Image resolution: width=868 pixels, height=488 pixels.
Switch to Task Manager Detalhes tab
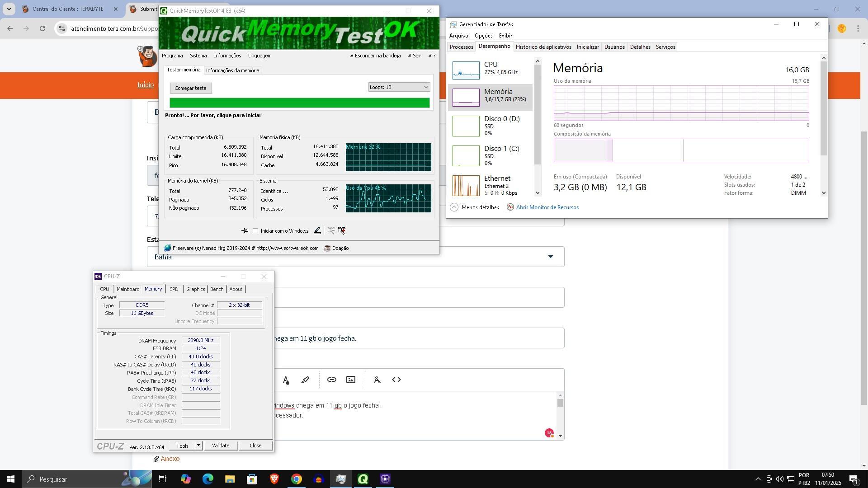point(640,47)
